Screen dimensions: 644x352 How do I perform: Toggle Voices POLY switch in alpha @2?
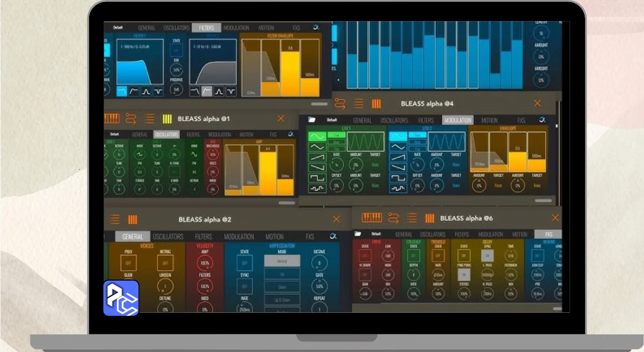pos(129,262)
